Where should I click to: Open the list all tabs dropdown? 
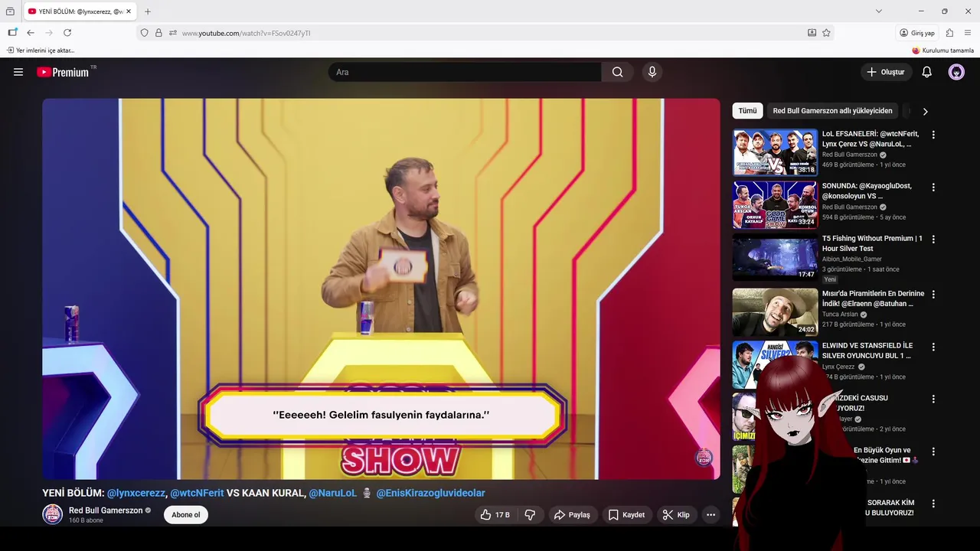(x=878, y=11)
